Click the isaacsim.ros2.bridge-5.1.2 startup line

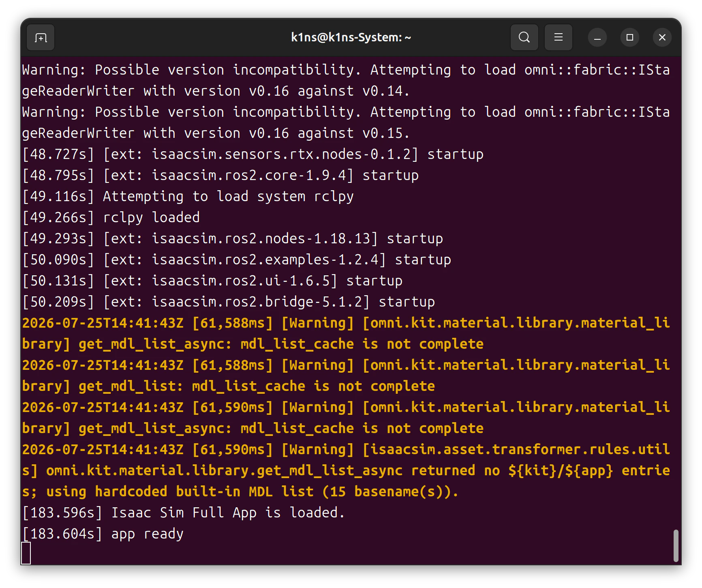(x=229, y=302)
